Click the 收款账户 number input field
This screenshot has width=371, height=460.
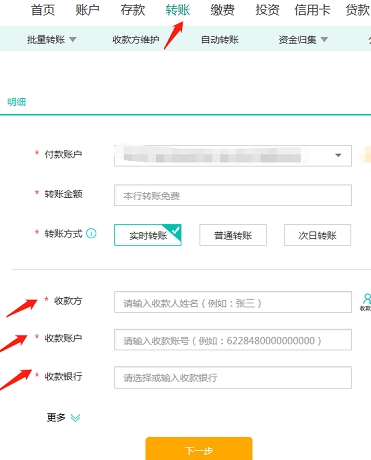(233, 340)
